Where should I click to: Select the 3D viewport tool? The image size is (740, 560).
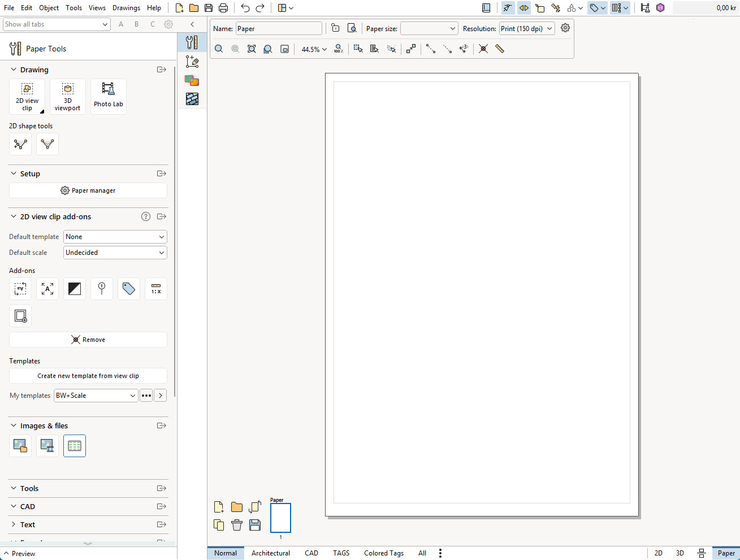click(68, 97)
